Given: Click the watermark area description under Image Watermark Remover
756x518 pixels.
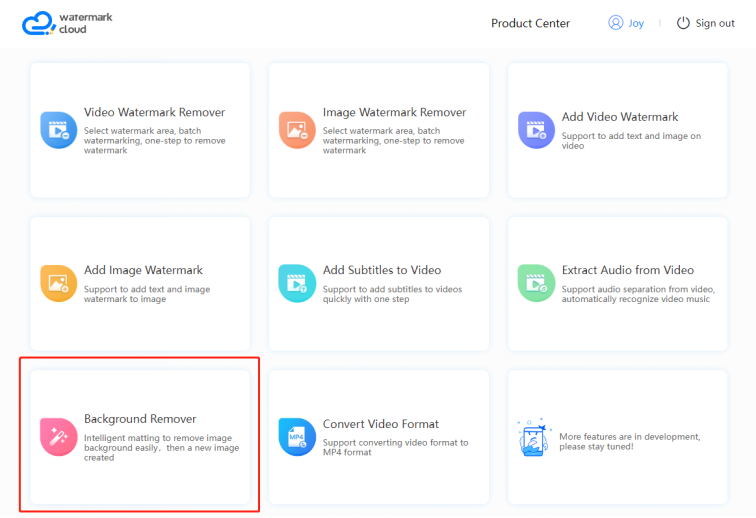Looking at the screenshot, I should point(393,140).
